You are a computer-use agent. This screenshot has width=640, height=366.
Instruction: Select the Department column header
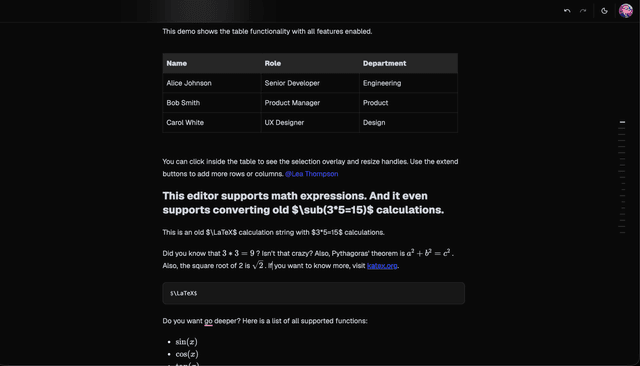(408, 63)
